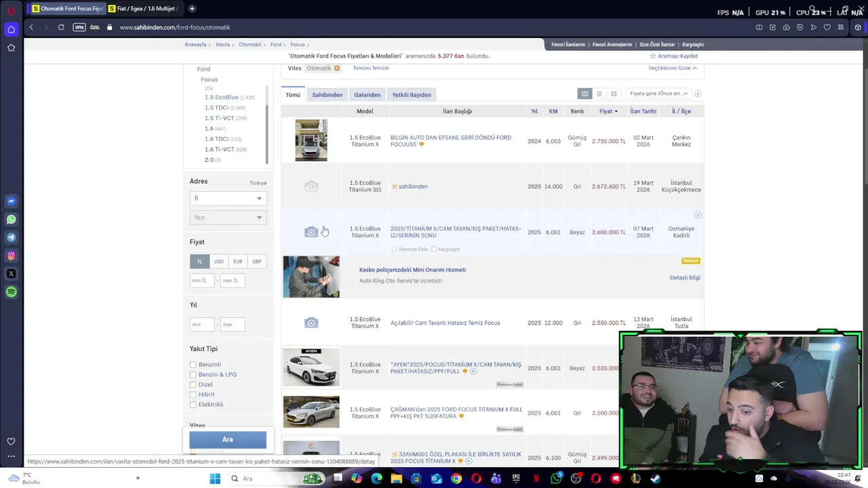Open Messenger in the Opera sidebar
Viewport: 868px width, 488px height.
(x=11, y=201)
